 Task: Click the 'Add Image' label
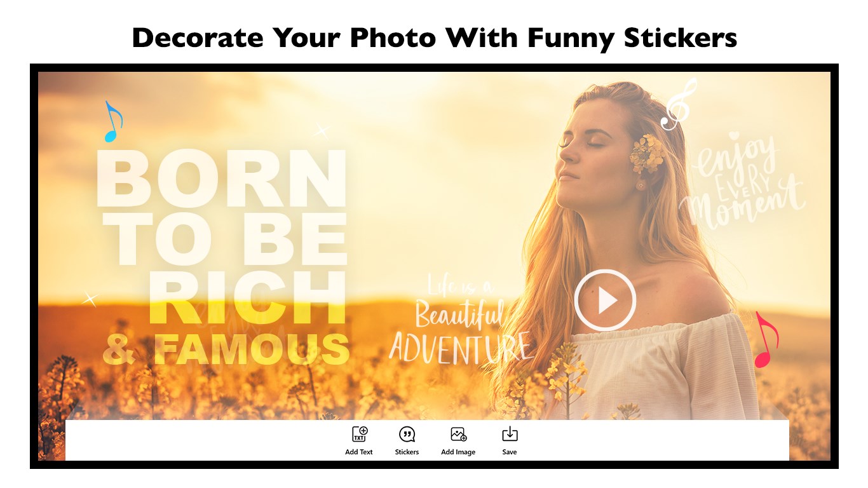coord(458,452)
